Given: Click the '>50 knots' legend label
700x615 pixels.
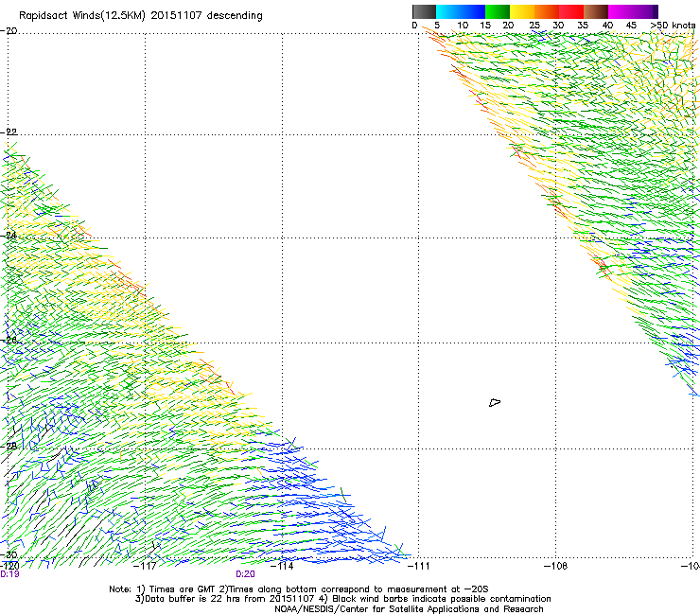Looking at the screenshot, I should 673,26.
